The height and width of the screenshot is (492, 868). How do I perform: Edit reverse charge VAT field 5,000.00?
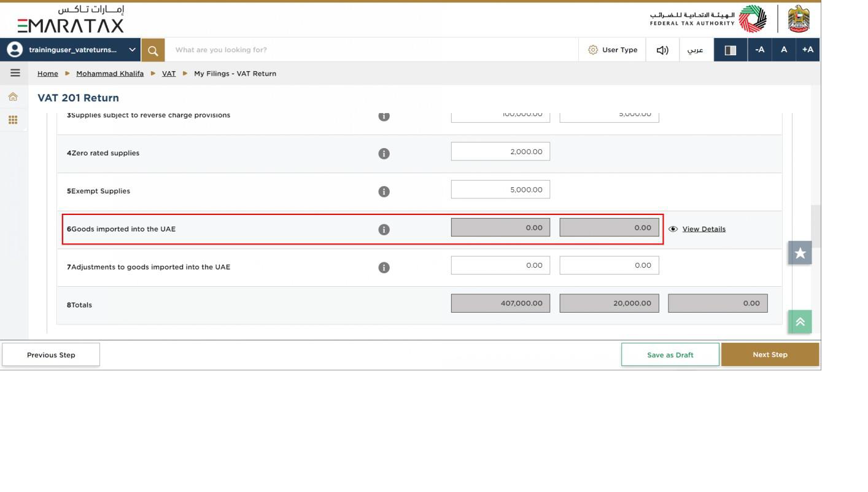click(x=609, y=117)
